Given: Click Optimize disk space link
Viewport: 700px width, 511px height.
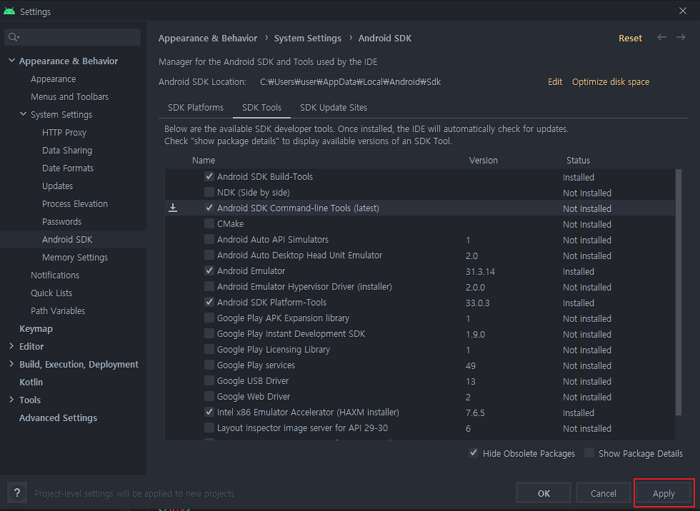Looking at the screenshot, I should (x=610, y=82).
